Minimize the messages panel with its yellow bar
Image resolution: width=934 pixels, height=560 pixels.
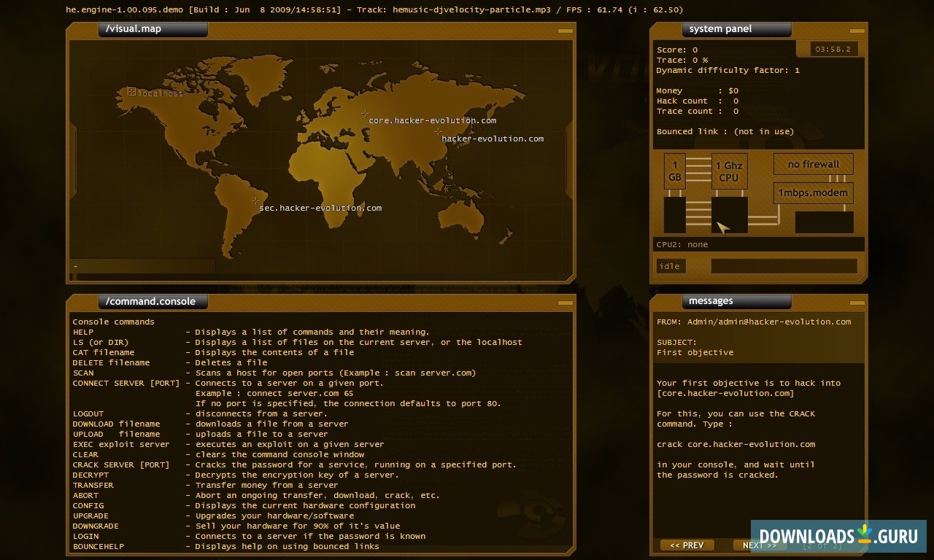(x=857, y=303)
